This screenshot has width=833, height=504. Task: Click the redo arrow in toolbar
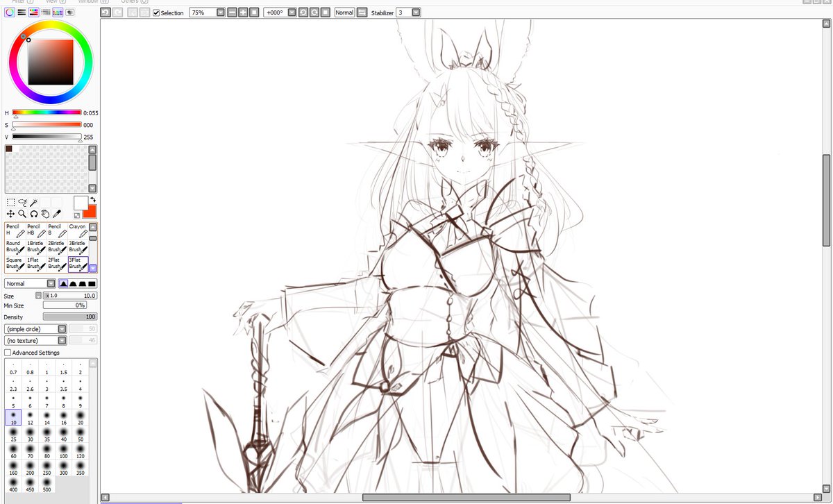(x=117, y=12)
